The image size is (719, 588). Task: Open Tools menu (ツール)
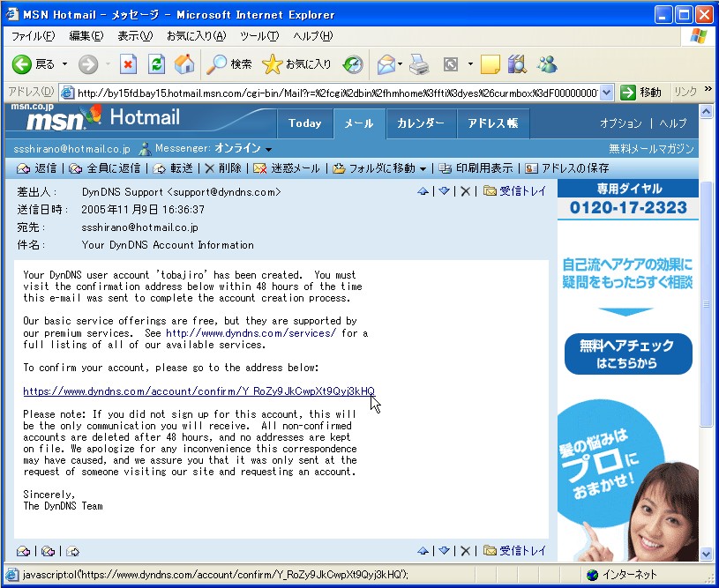click(x=259, y=36)
